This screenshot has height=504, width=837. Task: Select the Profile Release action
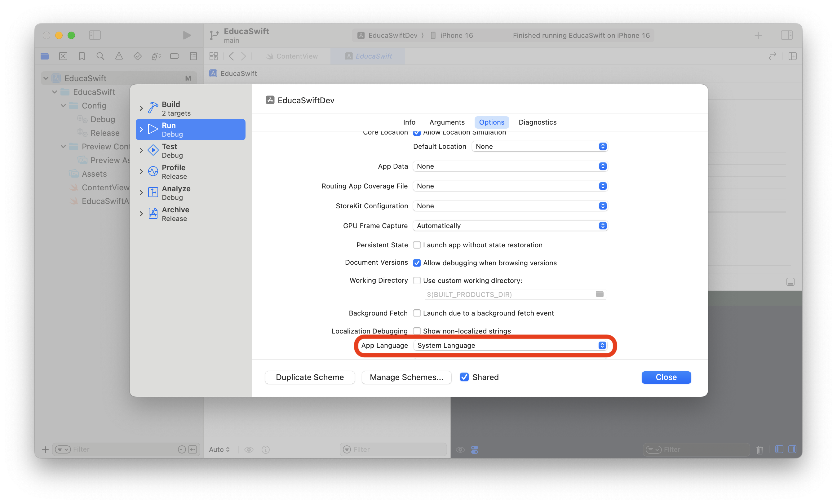[190, 171]
